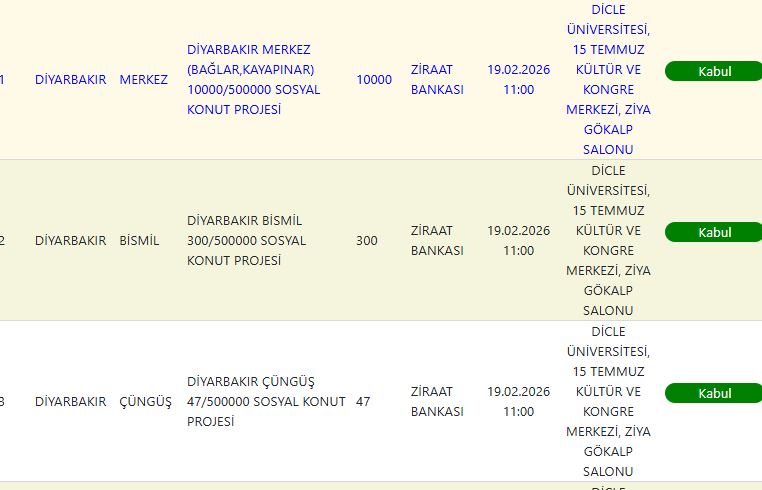762x490 pixels.
Task: Select the DİYARBAKIR BİSMİL 300/500000 project text
Action: [246, 241]
